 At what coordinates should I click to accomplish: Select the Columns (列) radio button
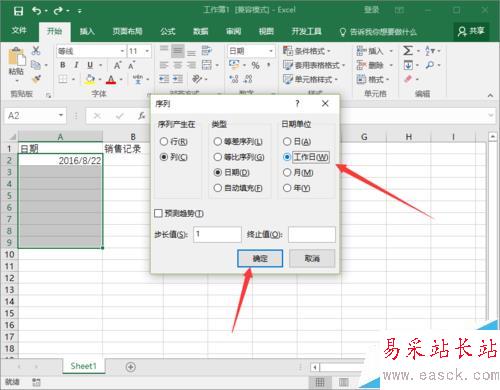point(164,157)
